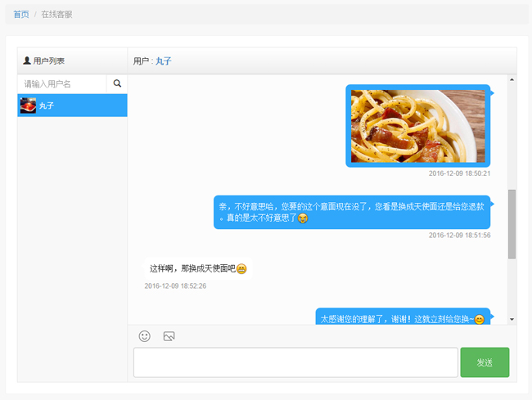
Task: Click the chat scrollbar thumb
Action: tap(512, 223)
